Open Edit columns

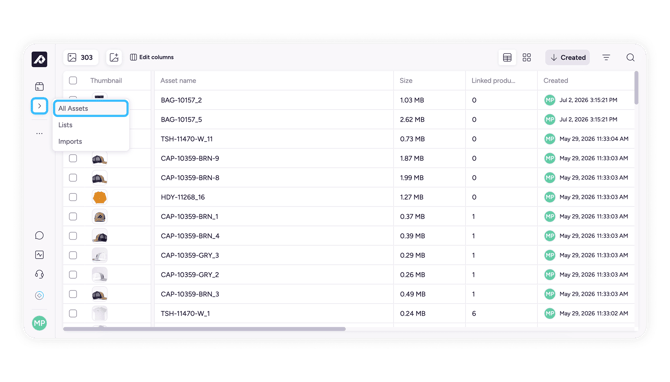(x=152, y=57)
